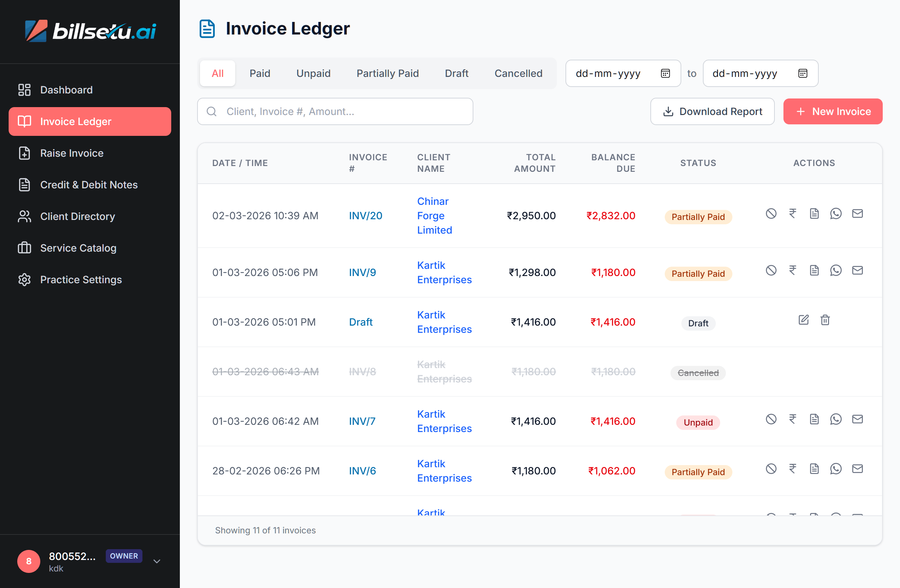Screen dimensions: 900x588
Task: Open the search magnifier icon in the search bar
Action: coord(212,111)
